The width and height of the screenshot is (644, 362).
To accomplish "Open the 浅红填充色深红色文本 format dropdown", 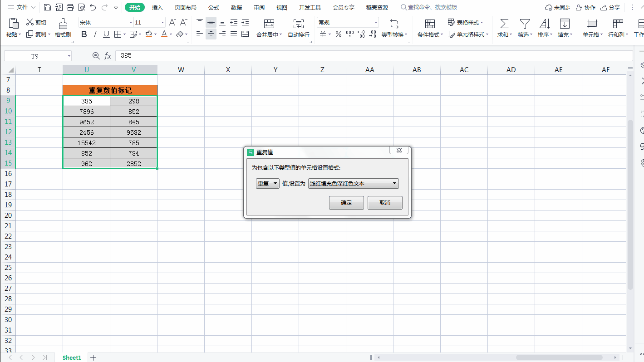I will [x=354, y=184].
